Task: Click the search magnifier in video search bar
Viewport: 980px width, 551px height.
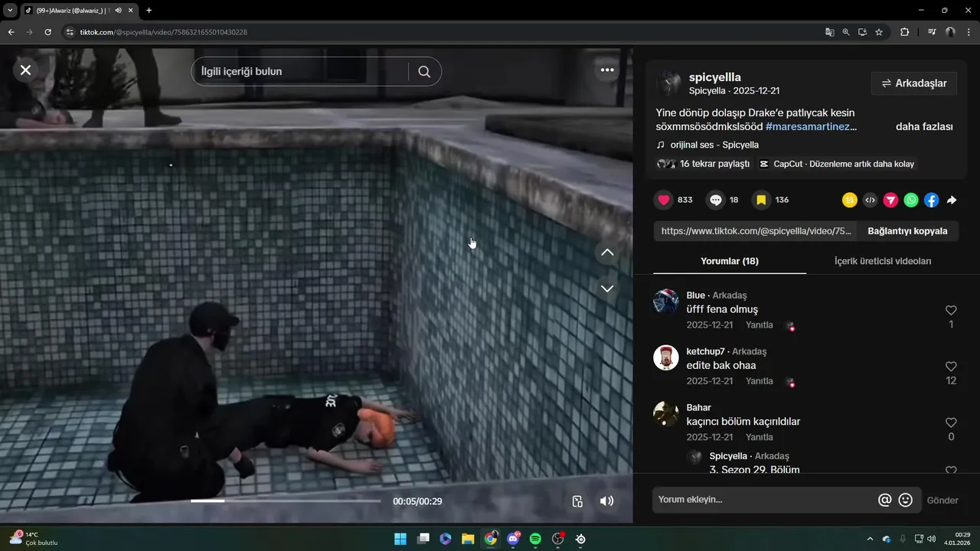Action: [424, 71]
